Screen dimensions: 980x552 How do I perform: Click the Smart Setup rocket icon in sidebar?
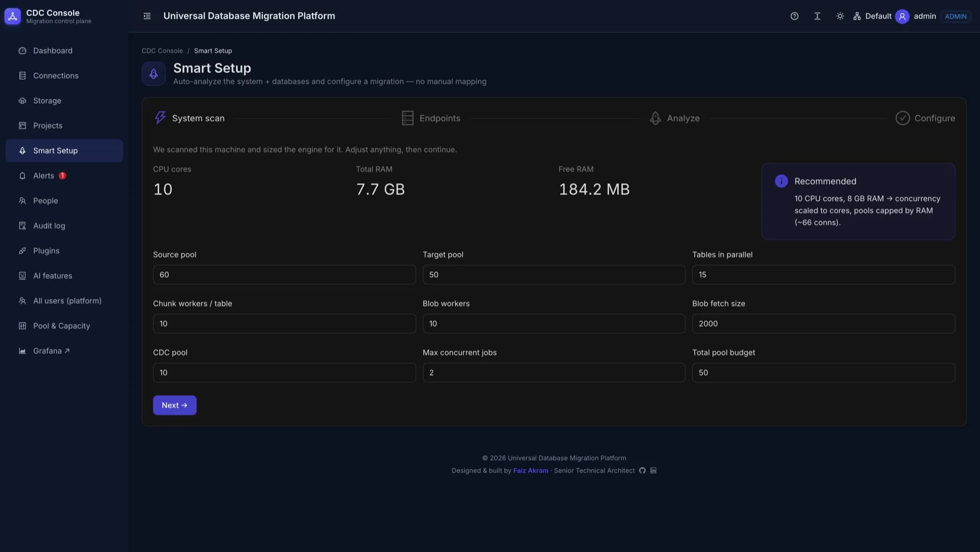(22, 151)
